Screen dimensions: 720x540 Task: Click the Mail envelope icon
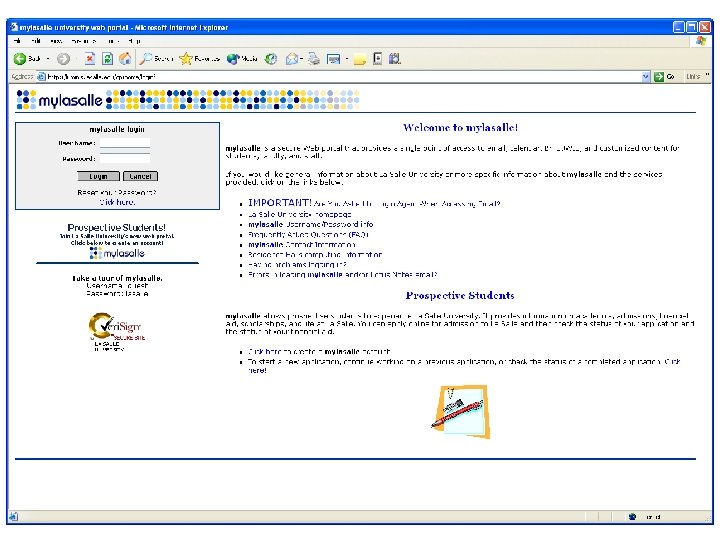coord(292,59)
